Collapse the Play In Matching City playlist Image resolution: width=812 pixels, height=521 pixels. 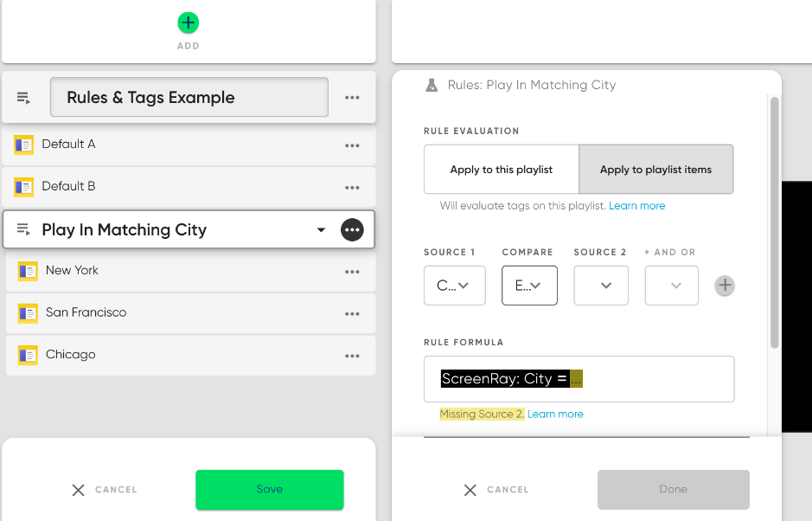321,229
